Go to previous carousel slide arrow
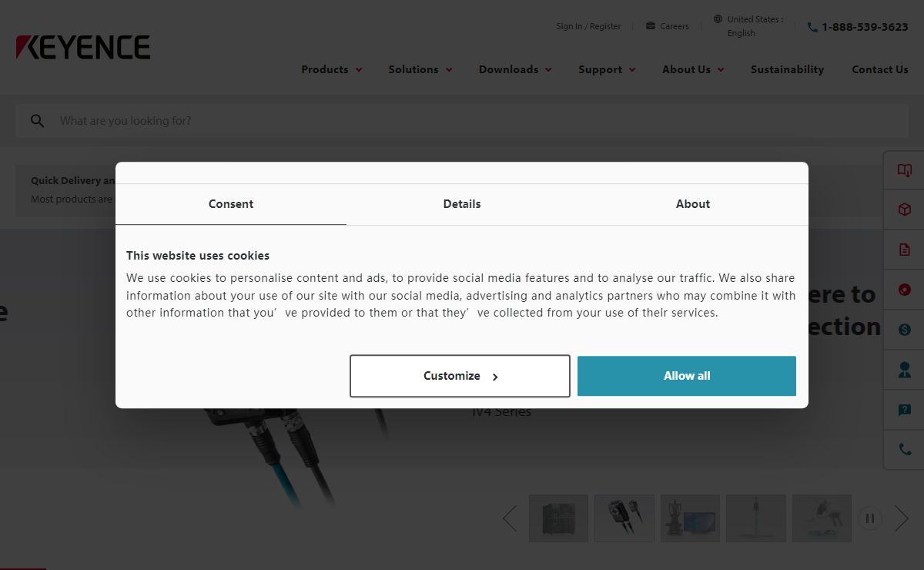 pyautogui.click(x=510, y=518)
